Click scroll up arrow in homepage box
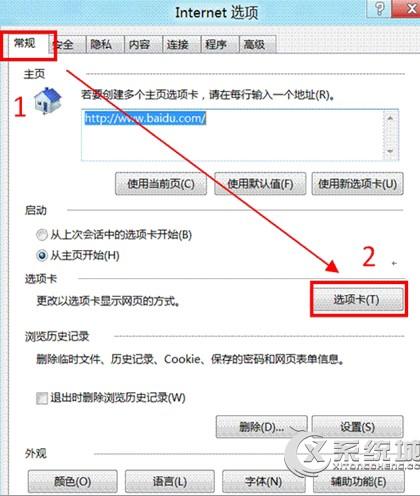Viewport: 420px width, 496px height. pos(390,118)
